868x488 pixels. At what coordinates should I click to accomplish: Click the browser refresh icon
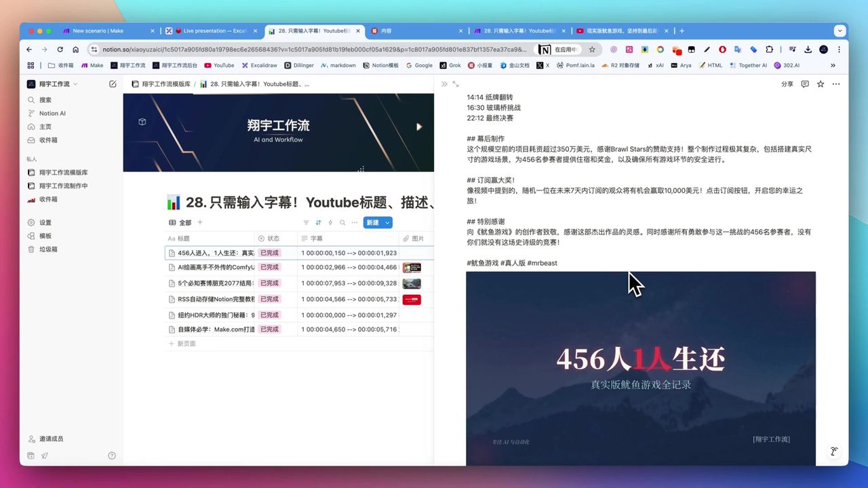pyautogui.click(x=60, y=49)
